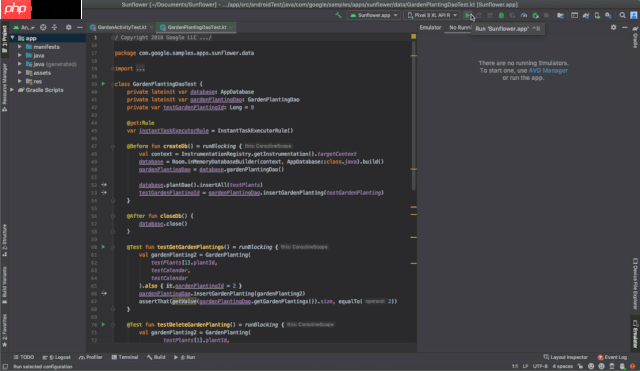Open Emulator panel gear settings

click(x=613, y=27)
